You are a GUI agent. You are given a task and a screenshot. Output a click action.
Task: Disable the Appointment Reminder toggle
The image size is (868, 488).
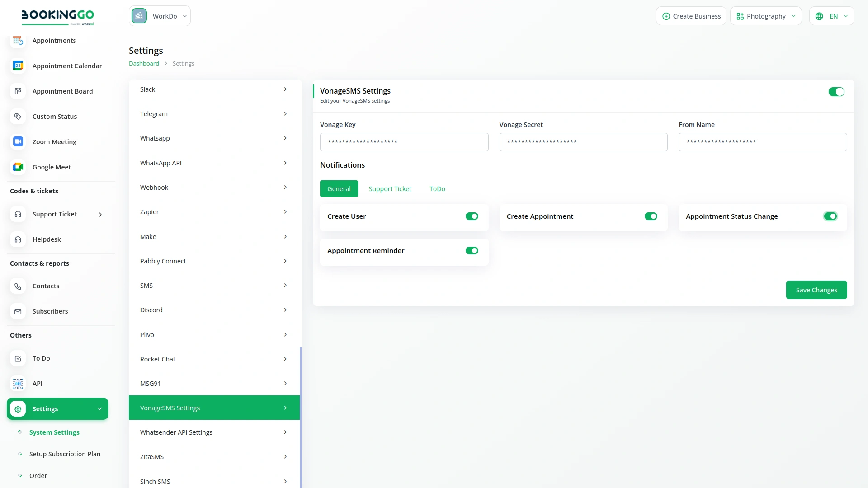pyautogui.click(x=472, y=251)
